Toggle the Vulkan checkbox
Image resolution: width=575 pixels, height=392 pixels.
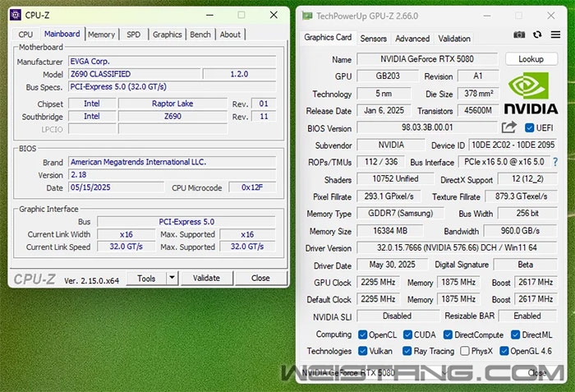[363, 351]
